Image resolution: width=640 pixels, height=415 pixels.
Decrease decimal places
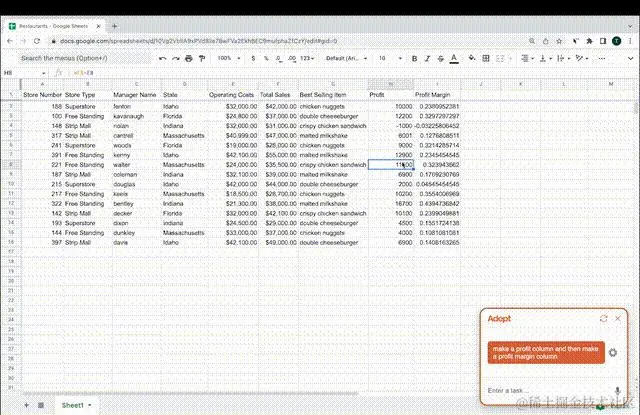point(279,58)
